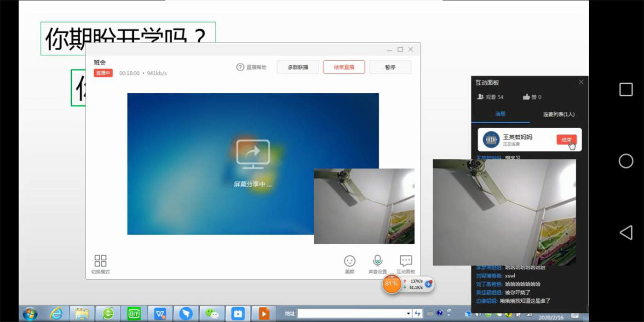This screenshot has height=322, width=644.
Task: Tap the Android back triangle button
Action: point(626,232)
